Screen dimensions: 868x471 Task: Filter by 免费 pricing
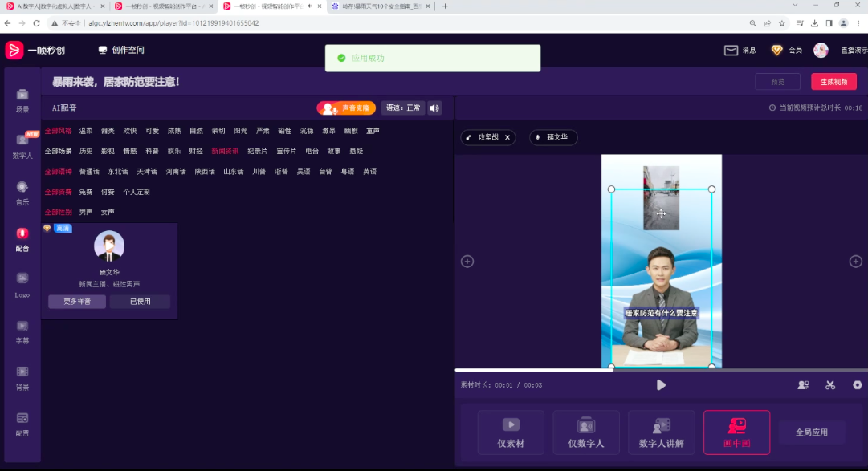coord(86,192)
